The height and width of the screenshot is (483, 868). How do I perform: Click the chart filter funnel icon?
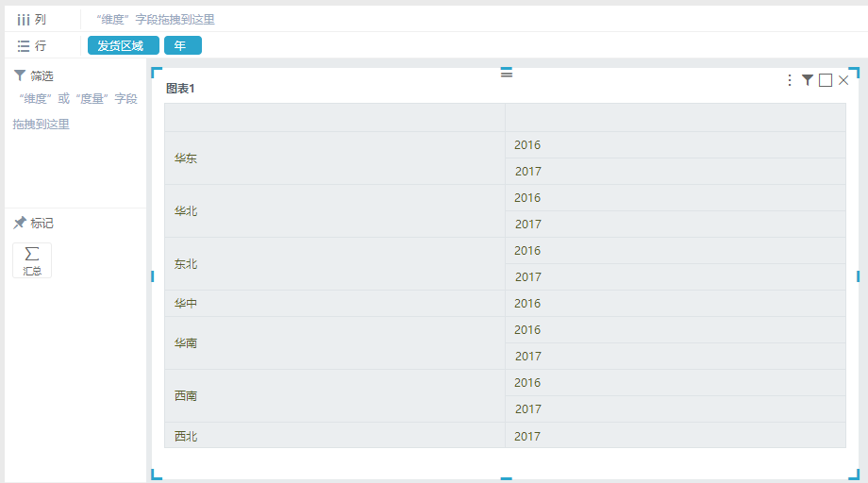[x=808, y=80]
